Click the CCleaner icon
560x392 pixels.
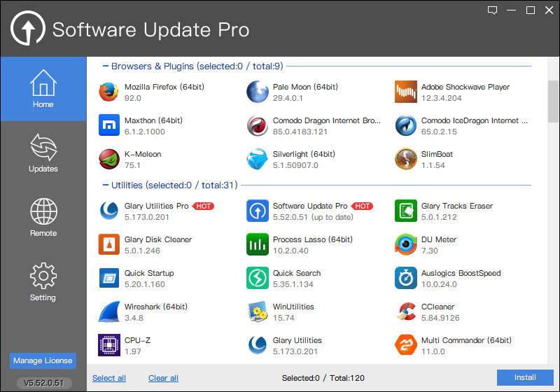(406, 311)
